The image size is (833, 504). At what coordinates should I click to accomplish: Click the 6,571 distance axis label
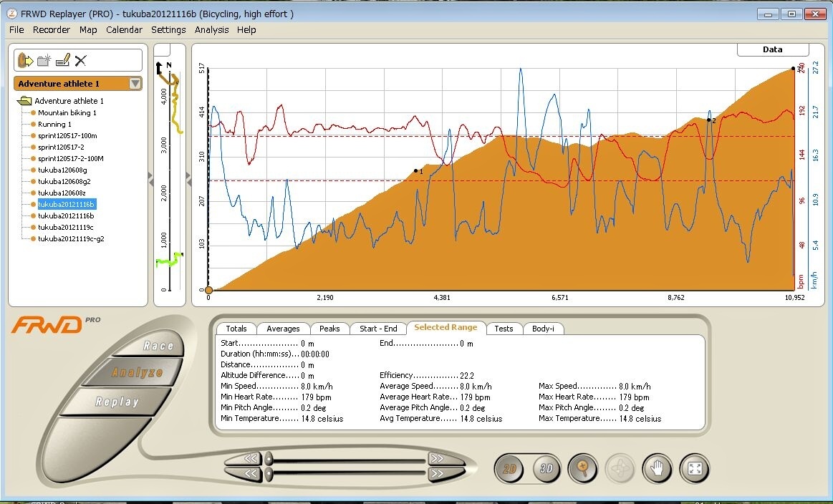560,297
